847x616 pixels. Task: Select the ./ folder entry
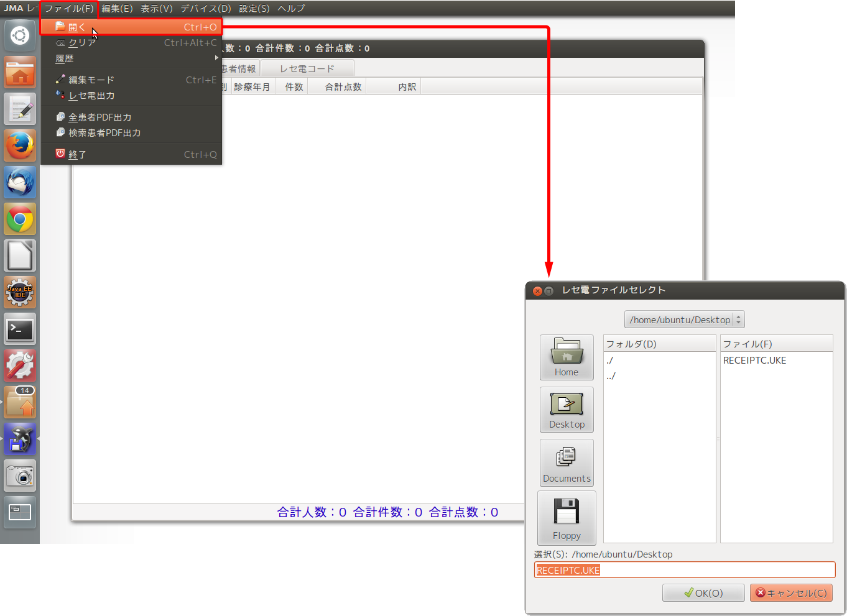pos(660,361)
